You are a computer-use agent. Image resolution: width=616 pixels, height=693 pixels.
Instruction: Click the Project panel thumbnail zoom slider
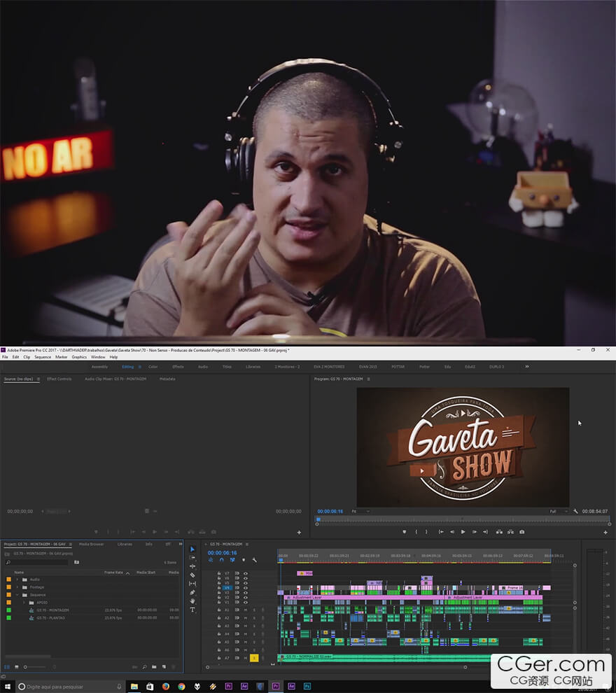pos(35,666)
